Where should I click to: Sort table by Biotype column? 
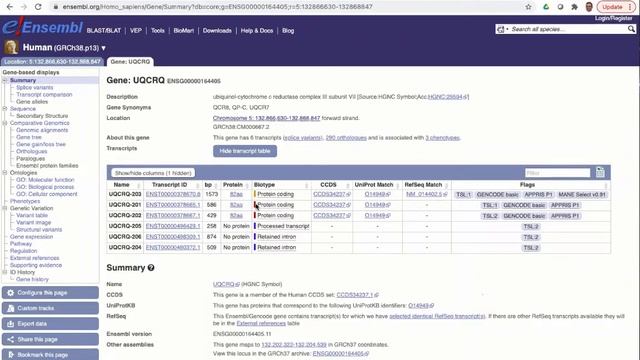coord(281,185)
